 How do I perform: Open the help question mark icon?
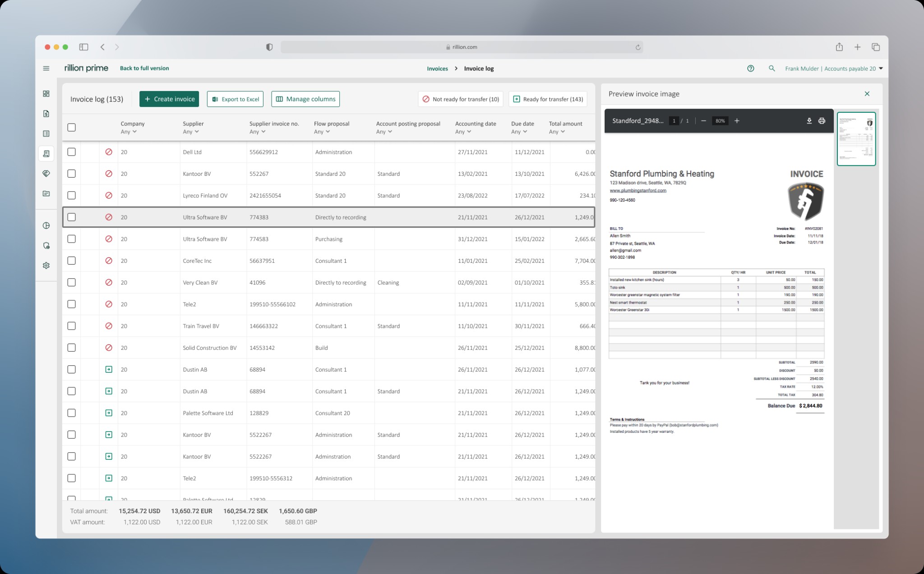pos(750,69)
